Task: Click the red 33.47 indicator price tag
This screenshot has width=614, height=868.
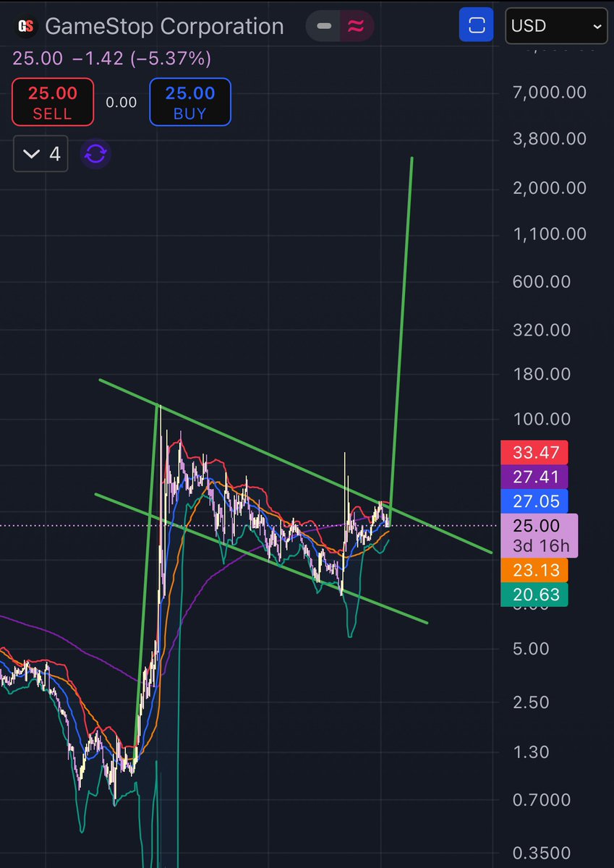Action: (534, 452)
